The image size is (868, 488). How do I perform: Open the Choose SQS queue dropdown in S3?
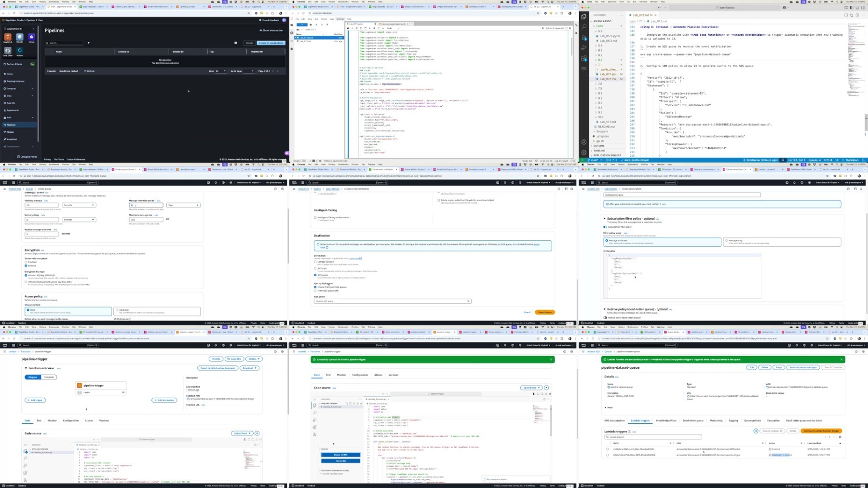coord(393,301)
